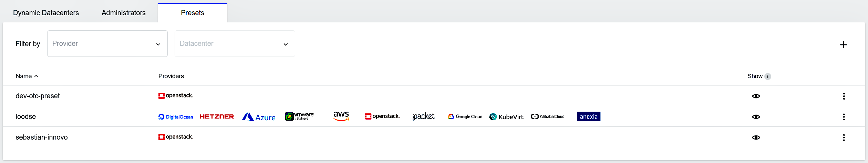Open the Provider filter dropdown
This screenshot has width=868, height=163.
(107, 44)
